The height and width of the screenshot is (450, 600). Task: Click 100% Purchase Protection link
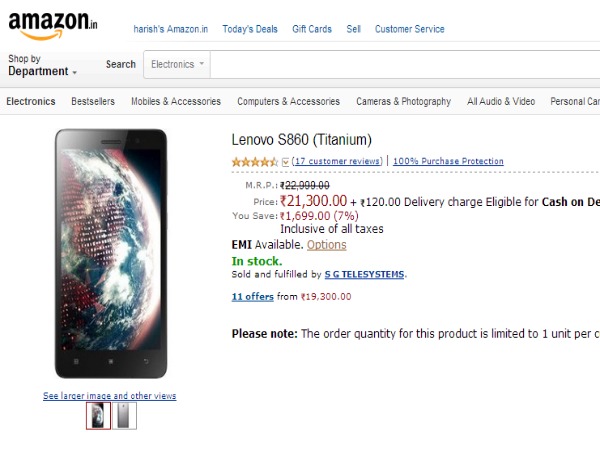coord(448,161)
